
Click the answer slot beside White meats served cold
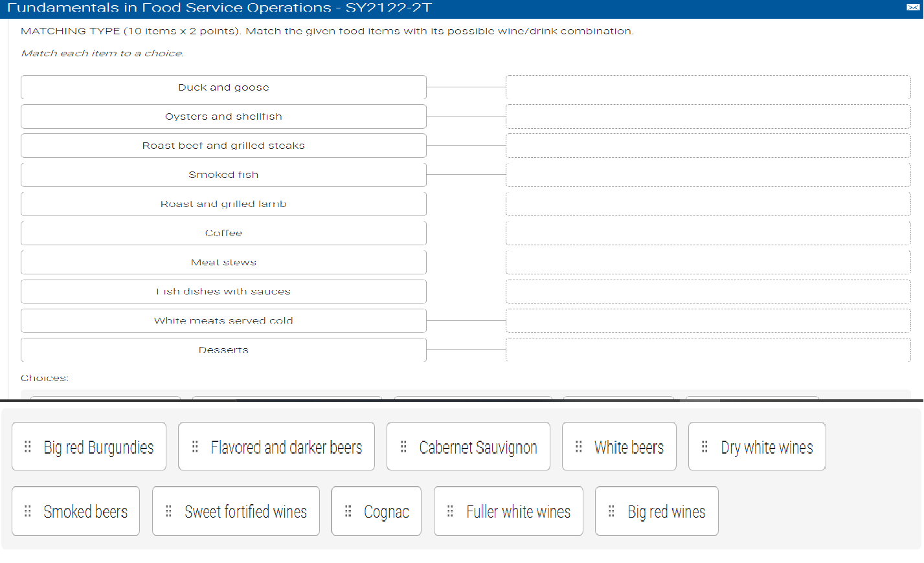pyautogui.click(x=708, y=320)
